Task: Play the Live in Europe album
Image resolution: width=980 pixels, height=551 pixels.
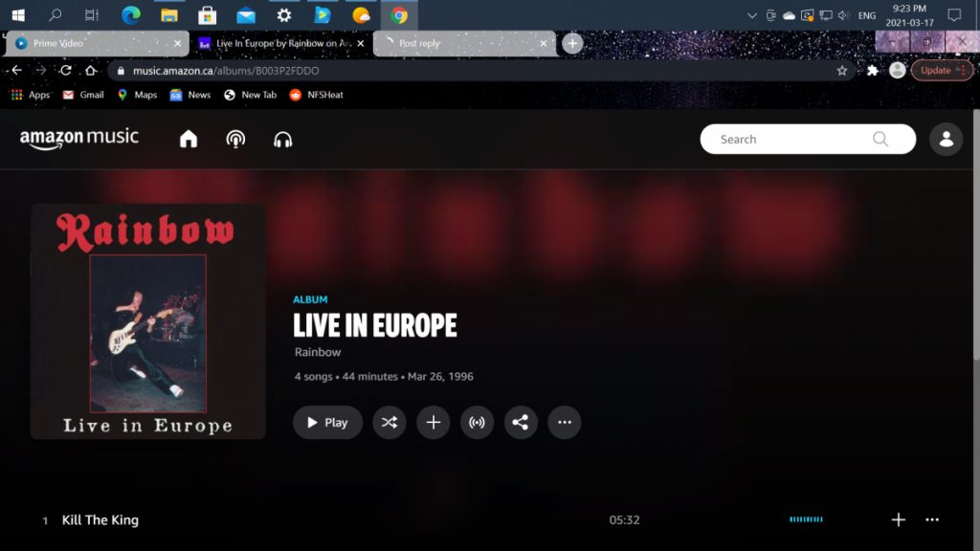Action: click(327, 422)
